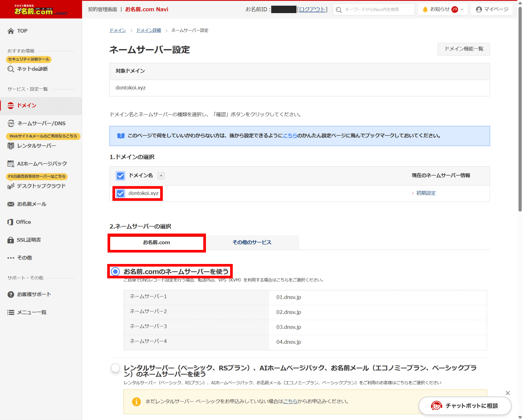Select the レンタルサーバー nameserver radio button
The image size is (523, 420).
[115, 368]
